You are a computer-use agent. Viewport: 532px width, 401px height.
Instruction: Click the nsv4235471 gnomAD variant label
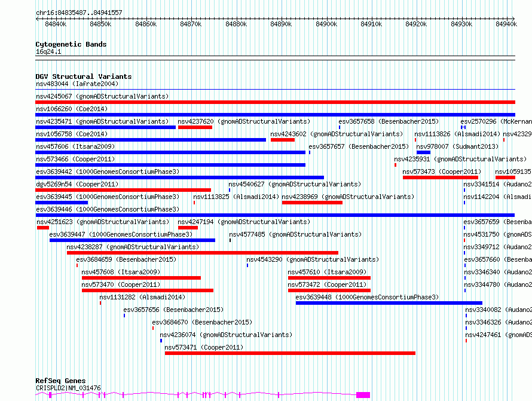pyautogui.click(x=102, y=121)
